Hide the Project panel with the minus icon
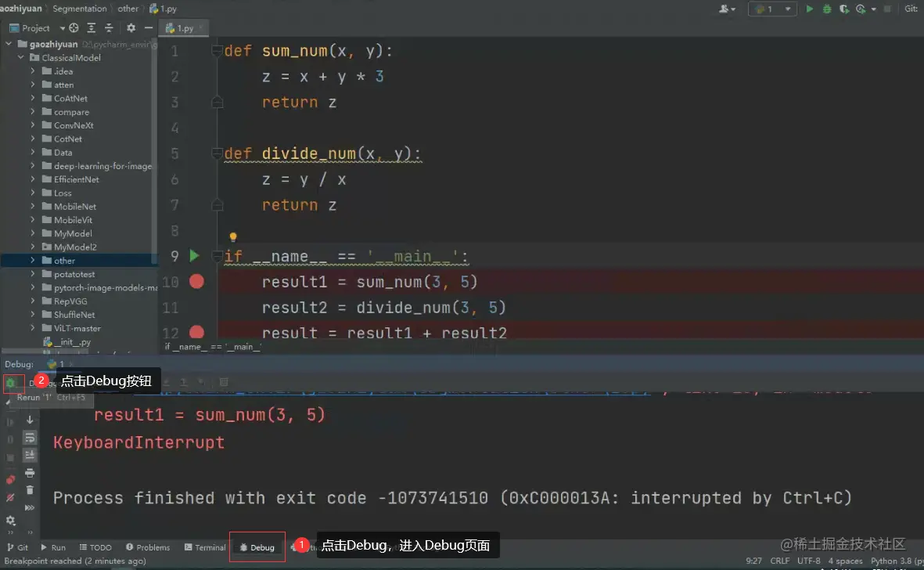Image resolution: width=924 pixels, height=570 pixels. tap(149, 27)
